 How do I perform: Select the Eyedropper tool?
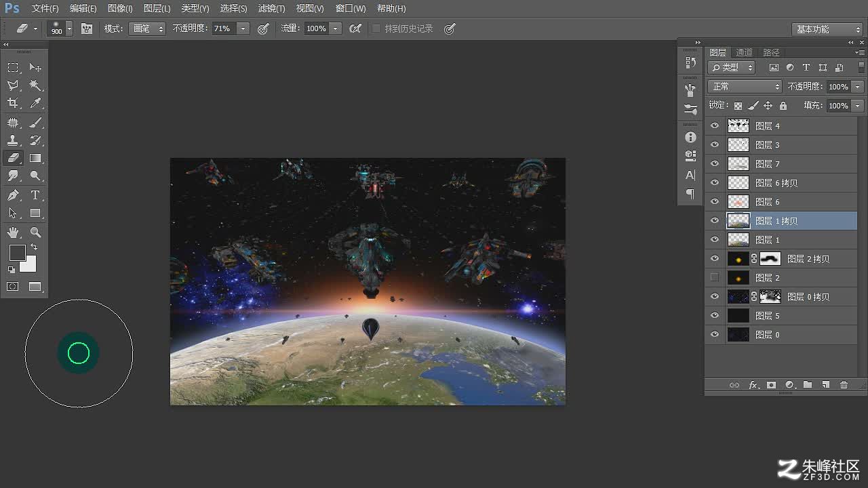tap(35, 103)
